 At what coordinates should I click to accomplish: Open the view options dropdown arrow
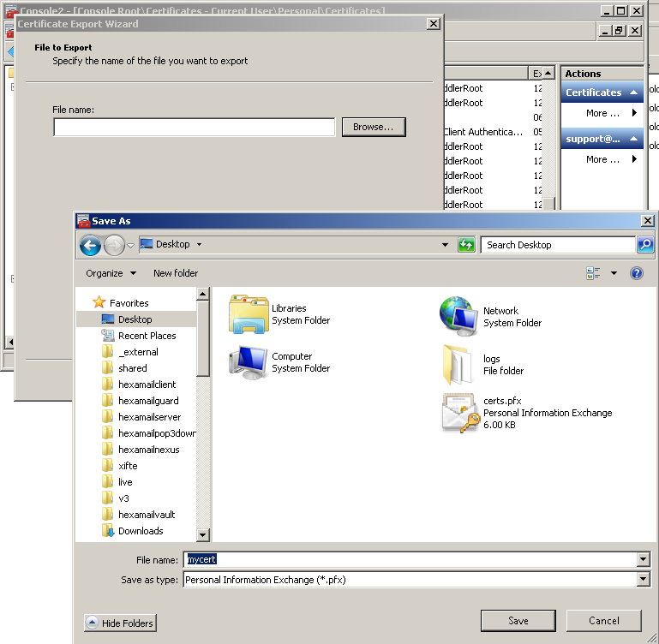click(614, 273)
